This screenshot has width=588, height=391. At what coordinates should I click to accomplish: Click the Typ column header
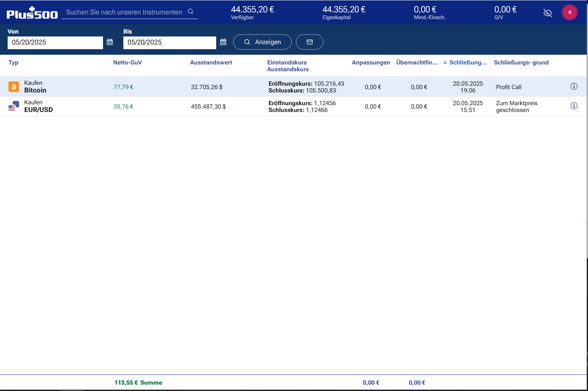[x=14, y=62]
